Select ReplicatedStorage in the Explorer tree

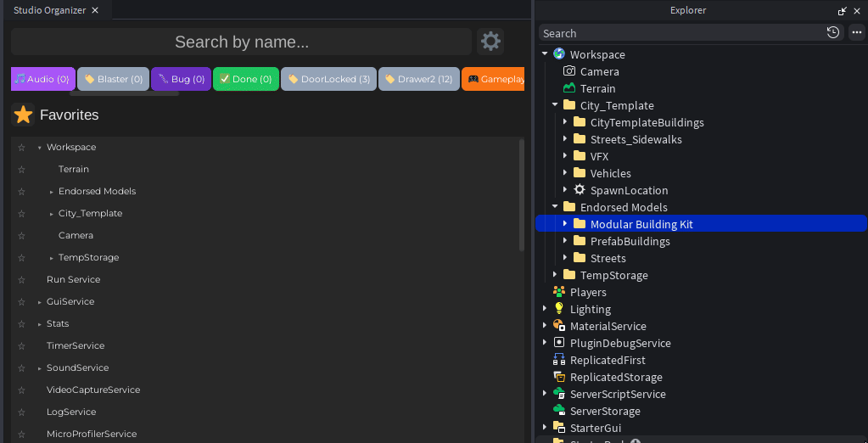[x=616, y=377]
